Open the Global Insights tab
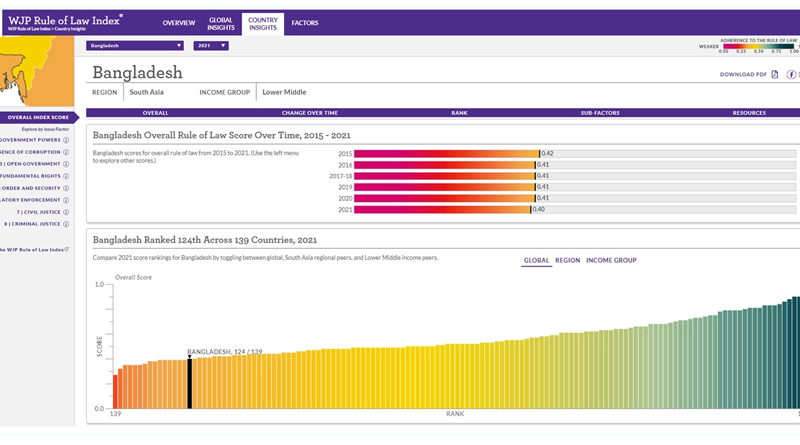This screenshot has width=800, height=445. [220, 23]
